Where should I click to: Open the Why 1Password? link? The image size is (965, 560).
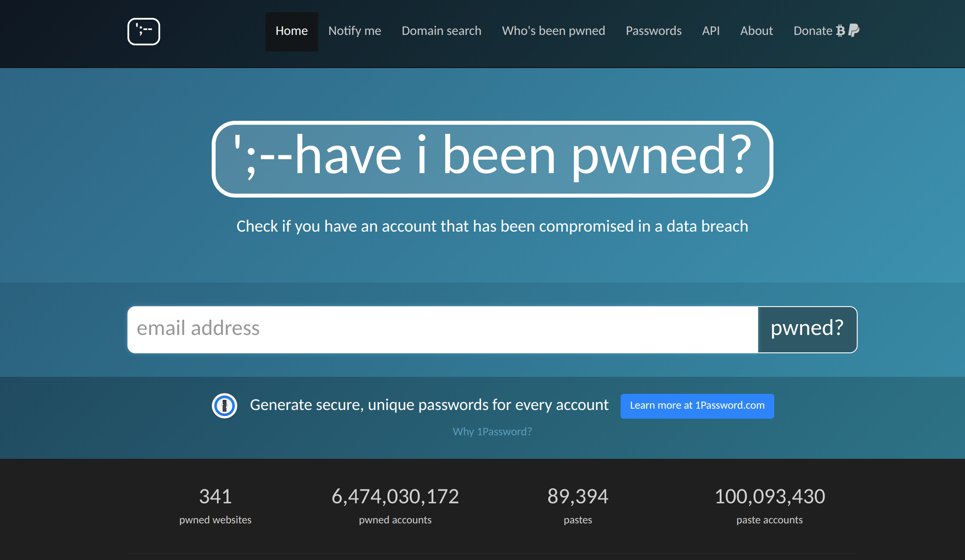coord(492,432)
